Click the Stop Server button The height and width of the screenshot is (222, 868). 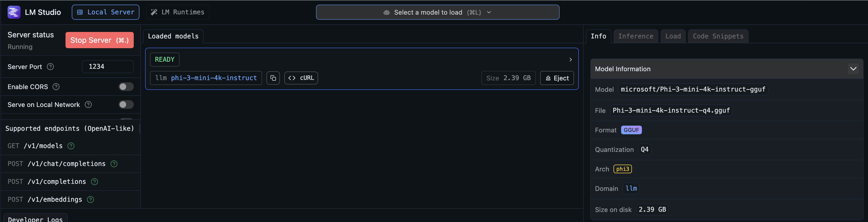click(x=99, y=40)
